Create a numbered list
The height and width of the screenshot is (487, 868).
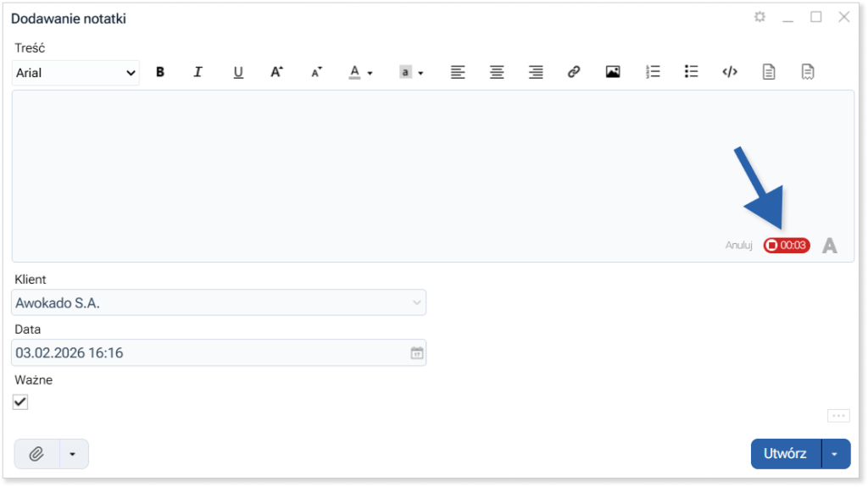pos(653,73)
